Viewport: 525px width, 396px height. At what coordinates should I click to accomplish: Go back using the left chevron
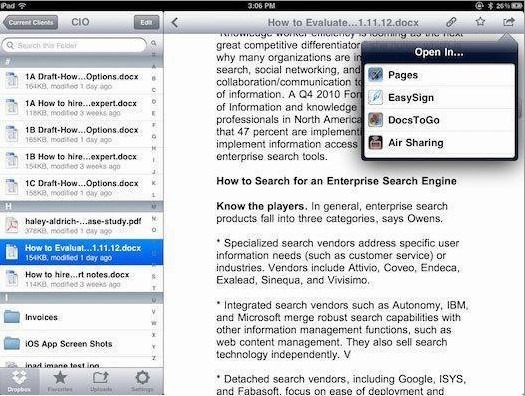click(174, 22)
